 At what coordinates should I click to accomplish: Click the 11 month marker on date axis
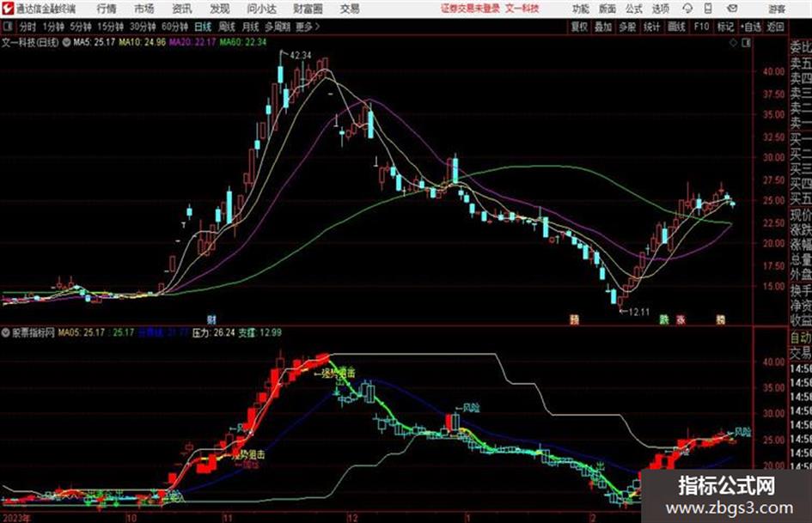tap(228, 518)
